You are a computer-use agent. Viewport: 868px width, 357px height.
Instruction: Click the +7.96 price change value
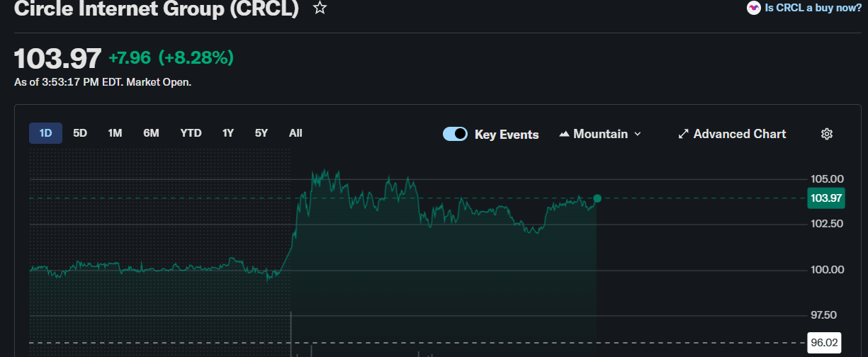click(130, 58)
